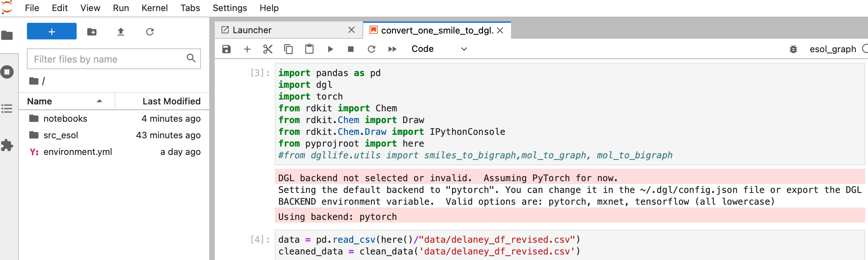Open the extension manager puzzle icon

point(7,145)
